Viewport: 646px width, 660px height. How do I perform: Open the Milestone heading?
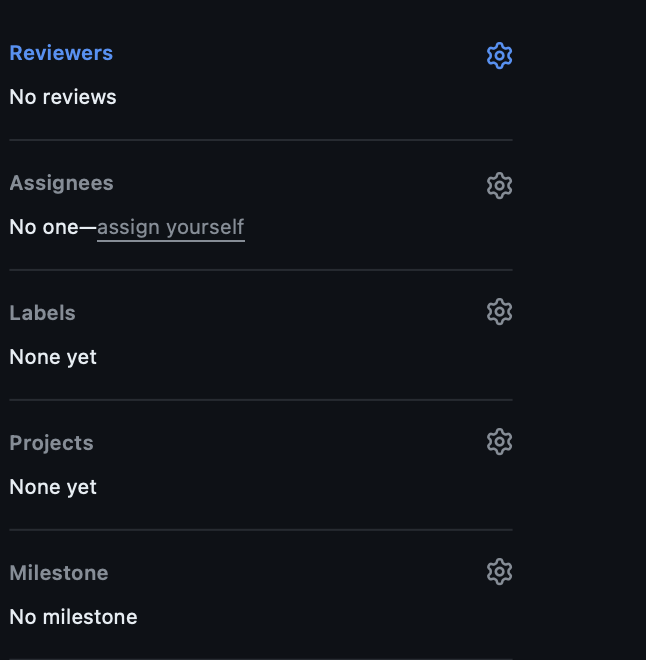[x=58, y=573]
